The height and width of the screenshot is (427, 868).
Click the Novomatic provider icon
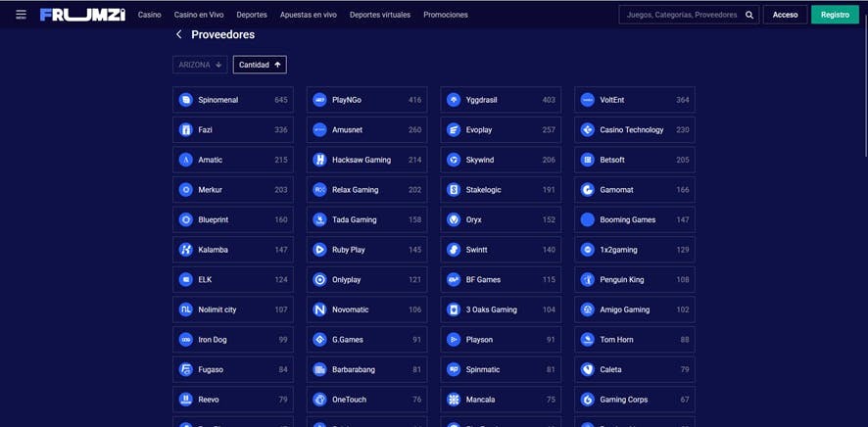(x=319, y=309)
